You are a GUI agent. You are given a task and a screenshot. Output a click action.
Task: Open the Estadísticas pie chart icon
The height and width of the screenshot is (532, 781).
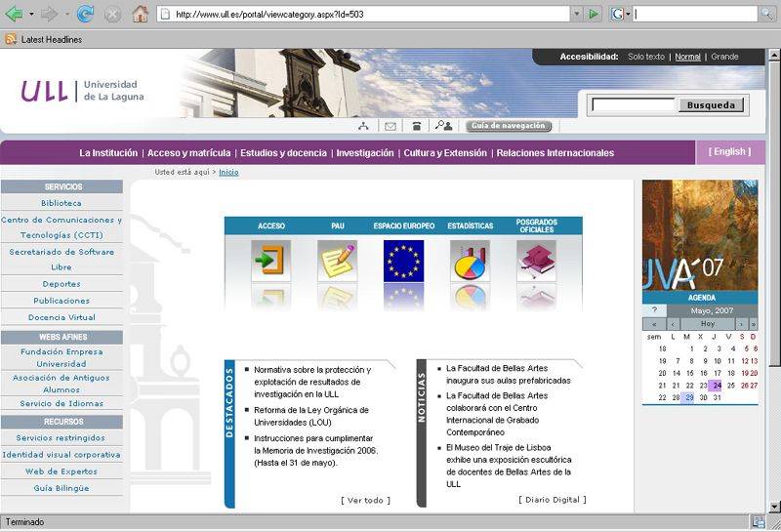coord(470,261)
